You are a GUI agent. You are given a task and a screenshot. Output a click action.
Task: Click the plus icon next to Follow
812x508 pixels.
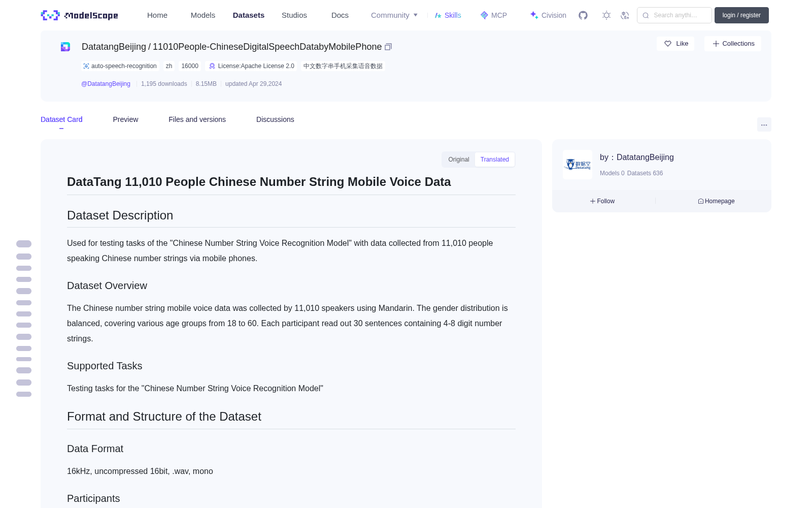[x=593, y=201]
